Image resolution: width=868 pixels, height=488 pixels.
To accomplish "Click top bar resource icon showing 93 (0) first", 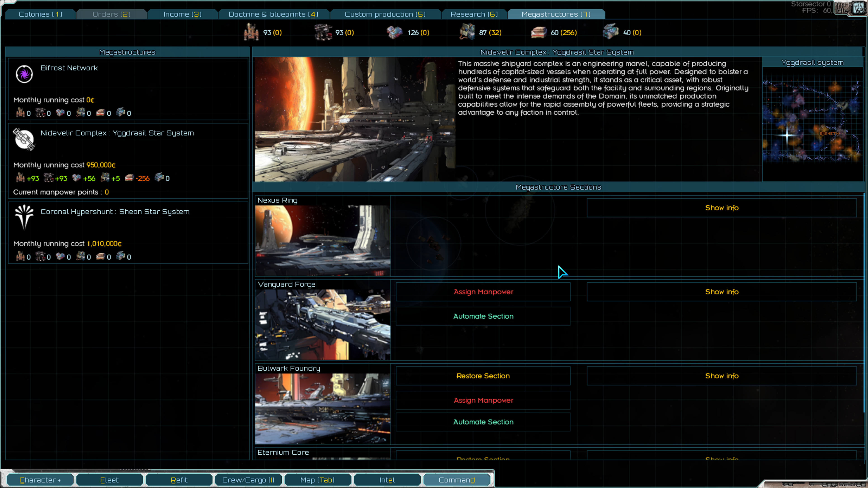I will (251, 32).
